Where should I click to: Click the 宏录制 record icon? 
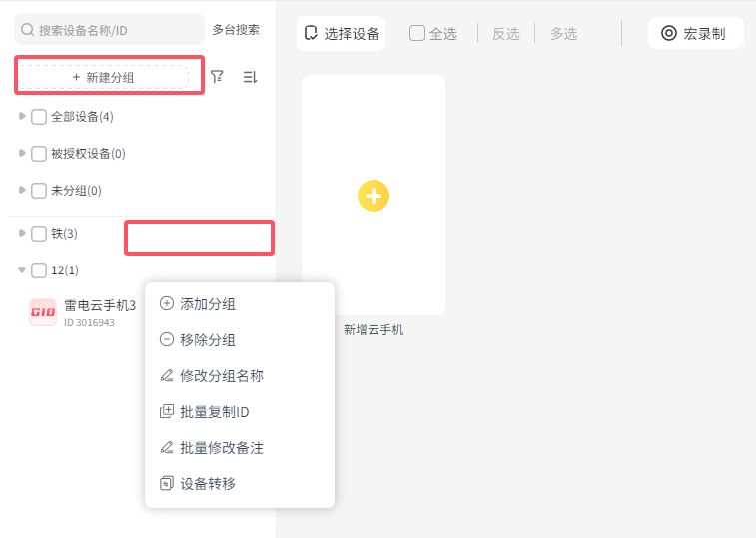click(669, 34)
